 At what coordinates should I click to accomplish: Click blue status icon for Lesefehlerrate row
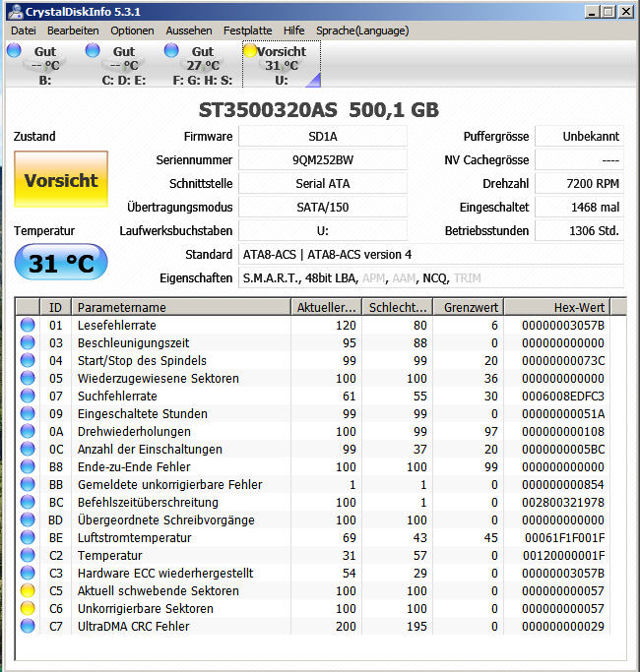(28, 326)
